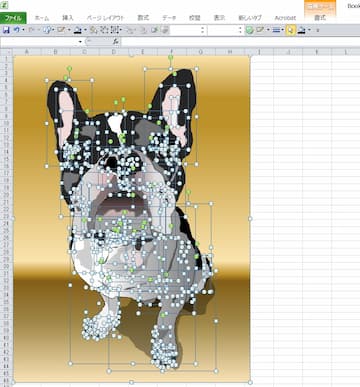Image resolution: width=360 pixels, height=387 pixels.
Task: Click the shape width input box
Action: point(223,30)
